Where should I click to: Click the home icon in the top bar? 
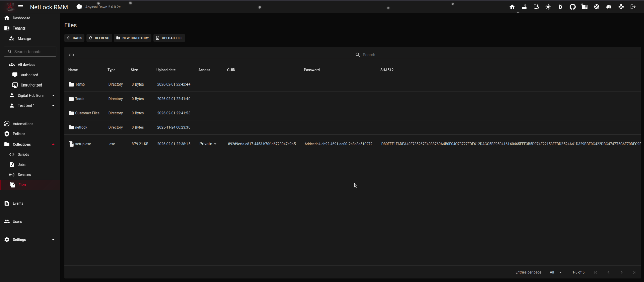[512, 7]
